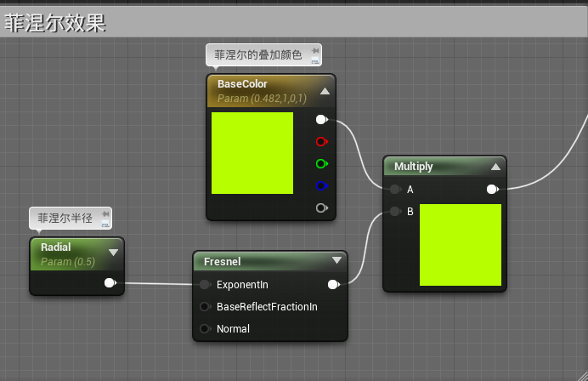This screenshot has width=588, height=381.
Task: Click the Param (0.5) value on Radial
Action: pyautogui.click(x=68, y=262)
